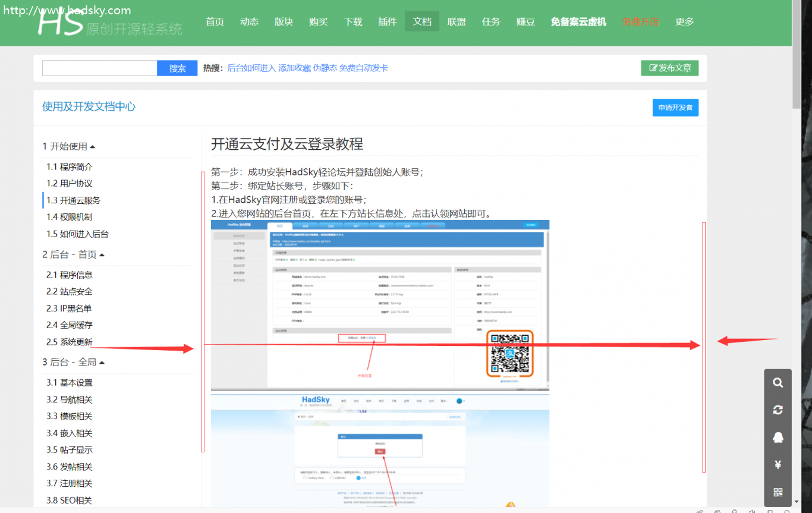Click the backend dashboard screenshot image
This screenshot has height=513, width=812.
click(x=380, y=306)
